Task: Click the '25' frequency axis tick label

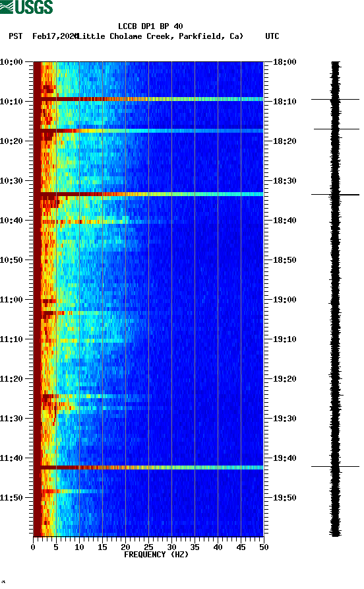Action: pos(148,547)
